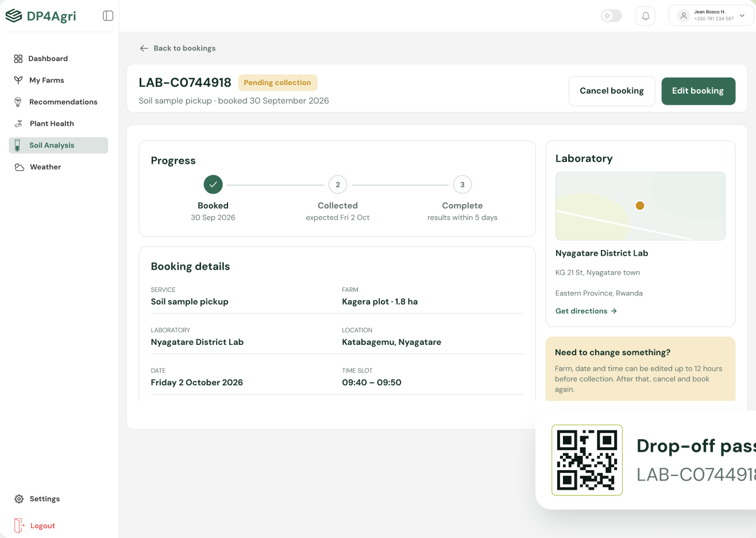Click 'Soil sample pickup' service value
This screenshot has width=756, height=538.
[x=190, y=302]
